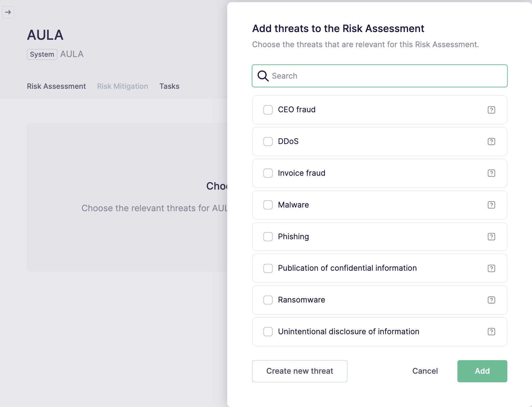532x407 pixels.
Task: View Phishing threat help icon
Action: click(491, 237)
